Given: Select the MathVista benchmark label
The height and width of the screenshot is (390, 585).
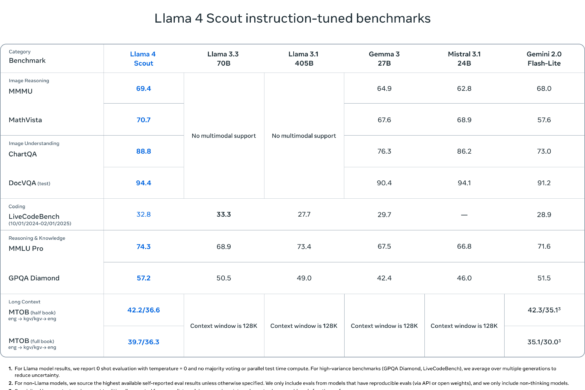Looking at the screenshot, I should [25, 120].
